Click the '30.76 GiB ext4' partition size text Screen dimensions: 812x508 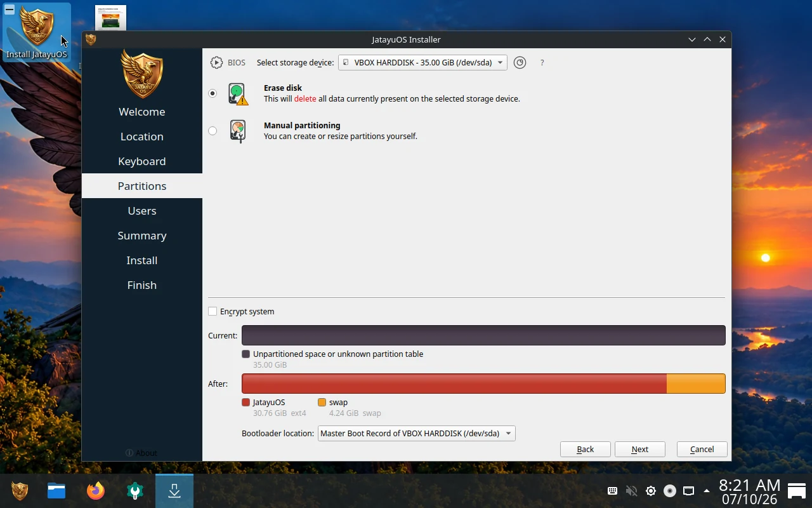(x=280, y=413)
